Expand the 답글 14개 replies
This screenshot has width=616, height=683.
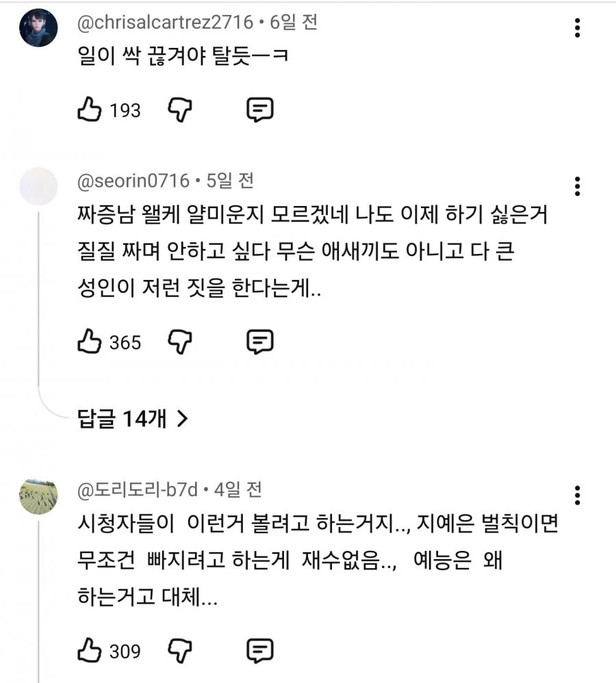coord(132,419)
